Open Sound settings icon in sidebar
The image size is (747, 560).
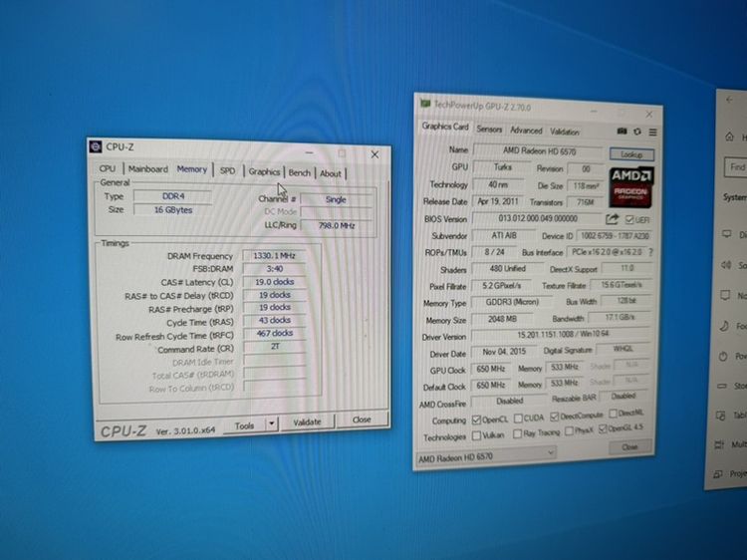point(726,265)
